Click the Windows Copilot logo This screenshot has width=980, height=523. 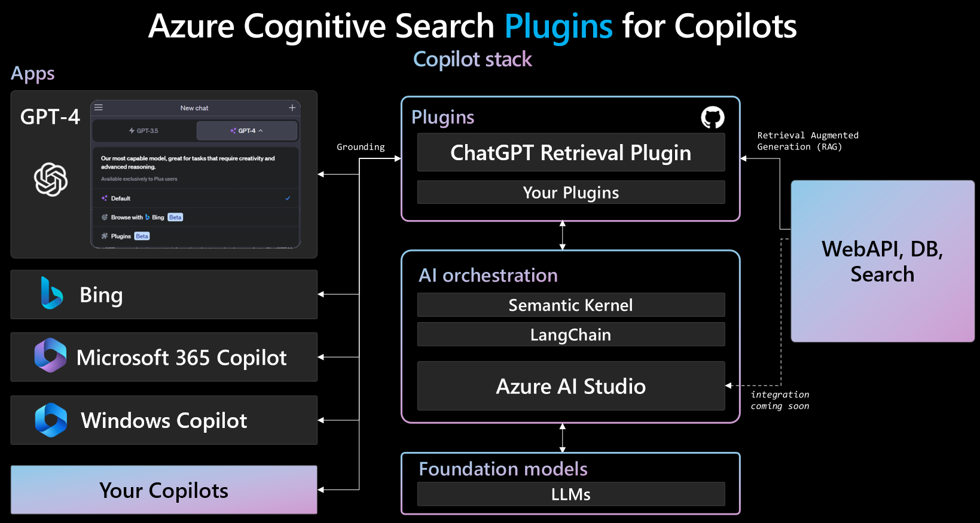(x=51, y=420)
